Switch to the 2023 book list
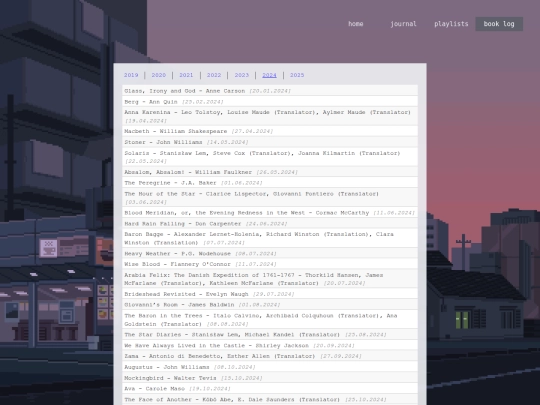Viewport: 540px width, 405px height. coord(241,75)
